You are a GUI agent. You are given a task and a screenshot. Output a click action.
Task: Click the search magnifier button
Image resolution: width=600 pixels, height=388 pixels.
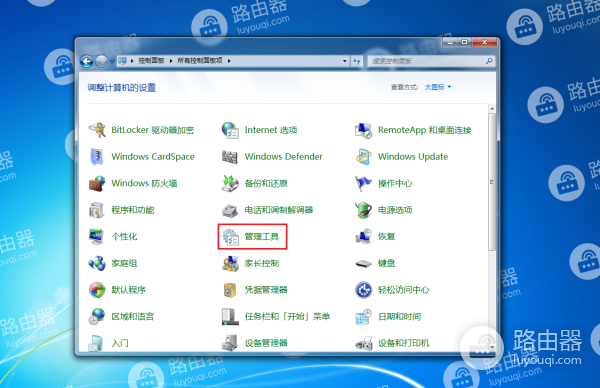point(489,61)
